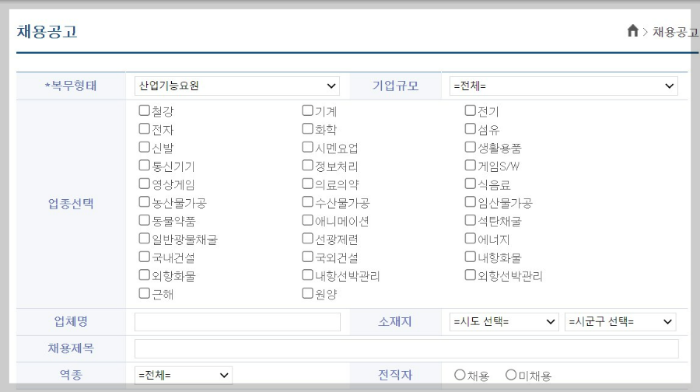
Task: Check the 통신기기 checkbox
Action: (144, 165)
